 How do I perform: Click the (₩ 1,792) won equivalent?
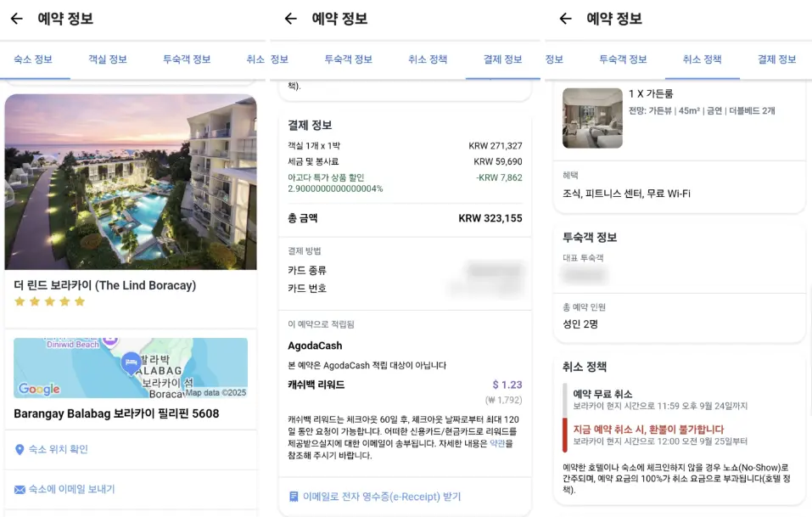coord(503,400)
